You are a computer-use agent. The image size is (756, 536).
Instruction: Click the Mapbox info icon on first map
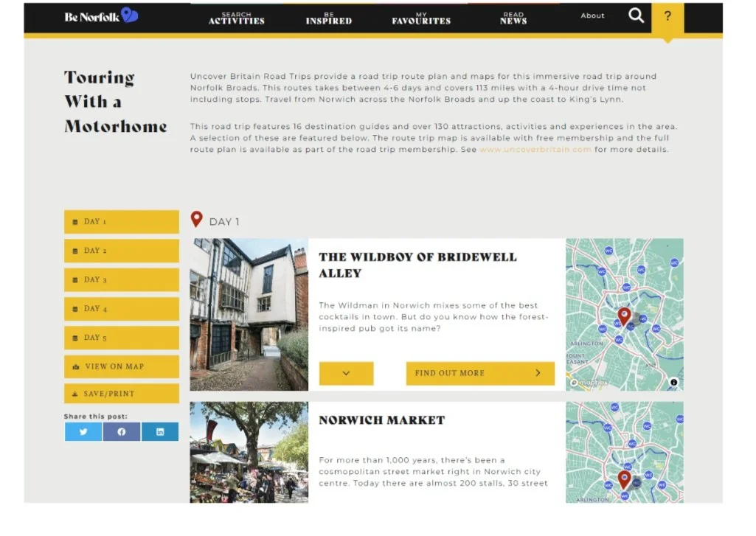tap(673, 382)
